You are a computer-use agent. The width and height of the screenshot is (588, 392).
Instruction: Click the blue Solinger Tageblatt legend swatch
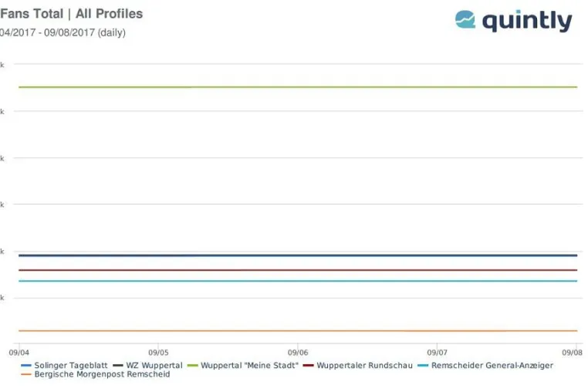pyautogui.click(x=26, y=366)
